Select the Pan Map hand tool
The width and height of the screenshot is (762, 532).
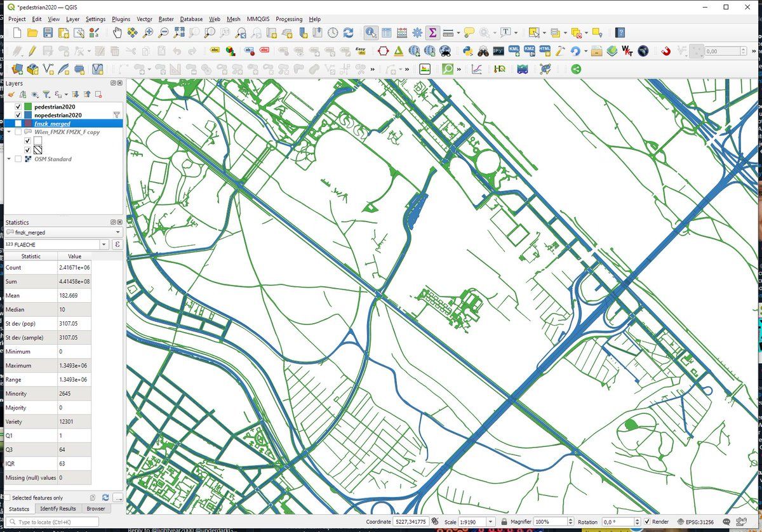117,32
